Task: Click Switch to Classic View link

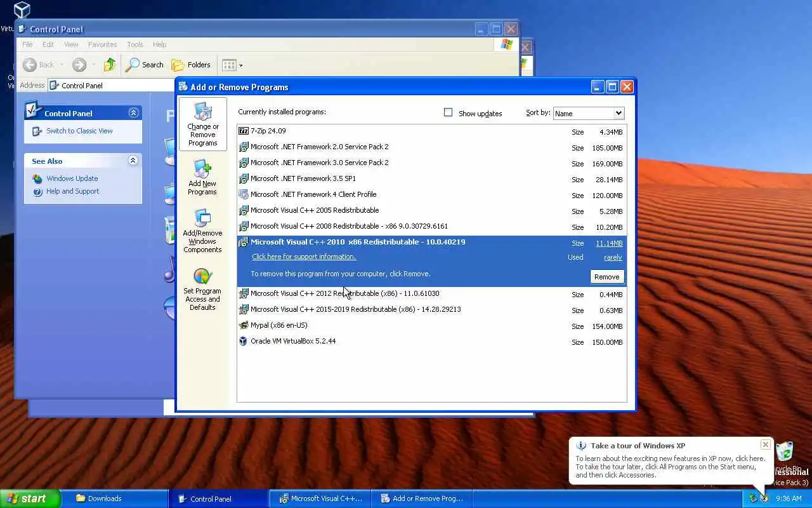Action: pyautogui.click(x=79, y=131)
